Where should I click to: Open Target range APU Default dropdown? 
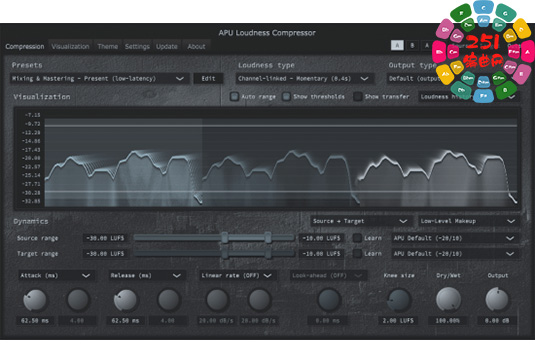455,253
